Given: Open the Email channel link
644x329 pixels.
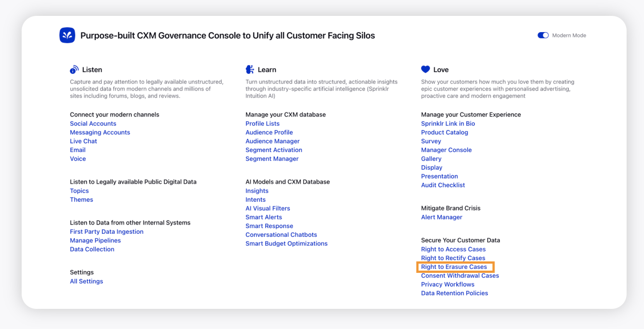Looking at the screenshot, I should (x=78, y=150).
